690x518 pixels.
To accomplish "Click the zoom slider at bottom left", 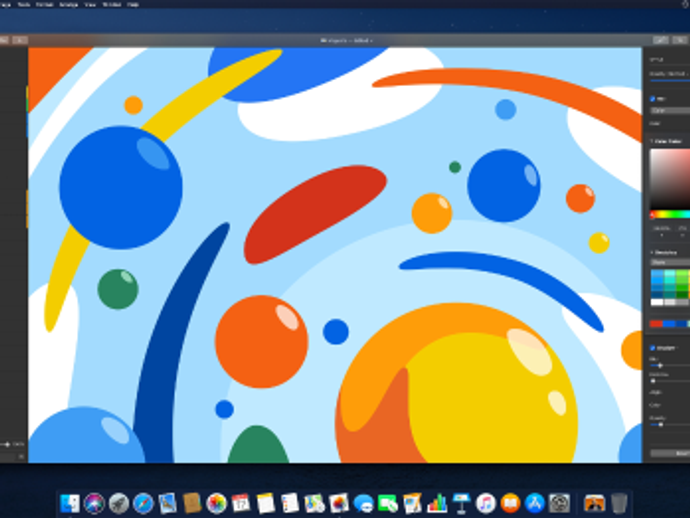I will [x=7, y=445].
